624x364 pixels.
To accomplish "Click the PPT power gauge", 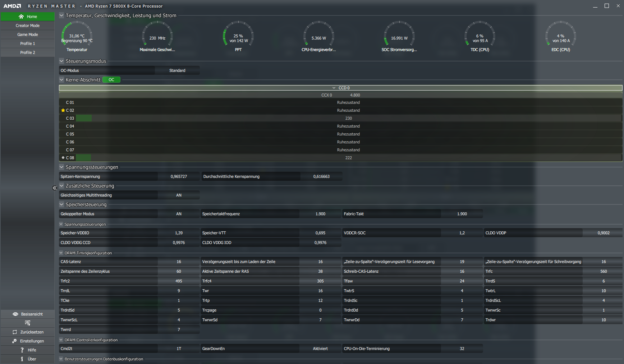I will click(238, 37).
